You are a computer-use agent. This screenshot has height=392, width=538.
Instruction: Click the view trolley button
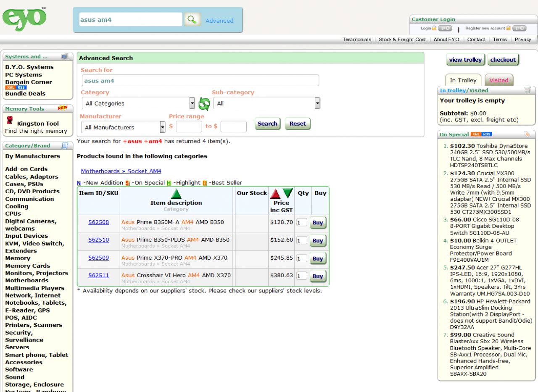(x=466, y=60)
